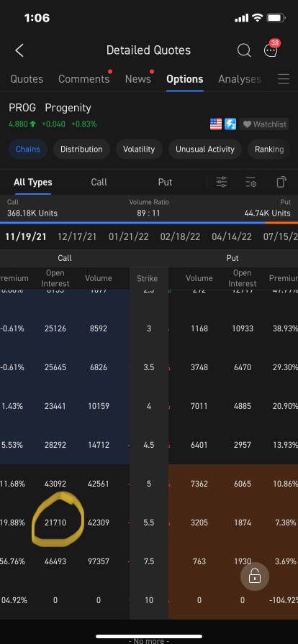Tap the blue lightning Level 2 icon

230,124
